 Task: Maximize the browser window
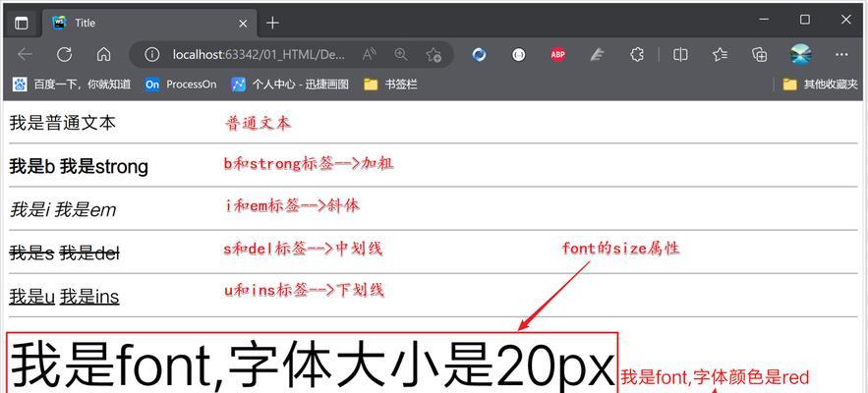pos(805,20)
